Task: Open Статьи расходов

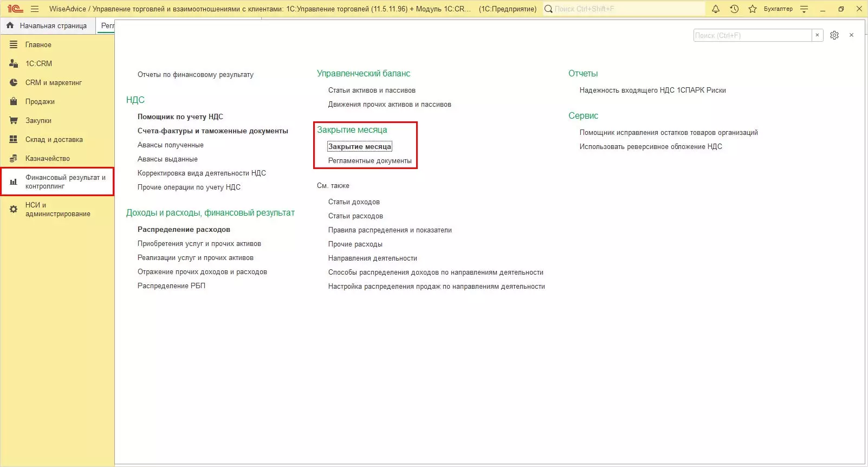Action: tap(355, 216)
